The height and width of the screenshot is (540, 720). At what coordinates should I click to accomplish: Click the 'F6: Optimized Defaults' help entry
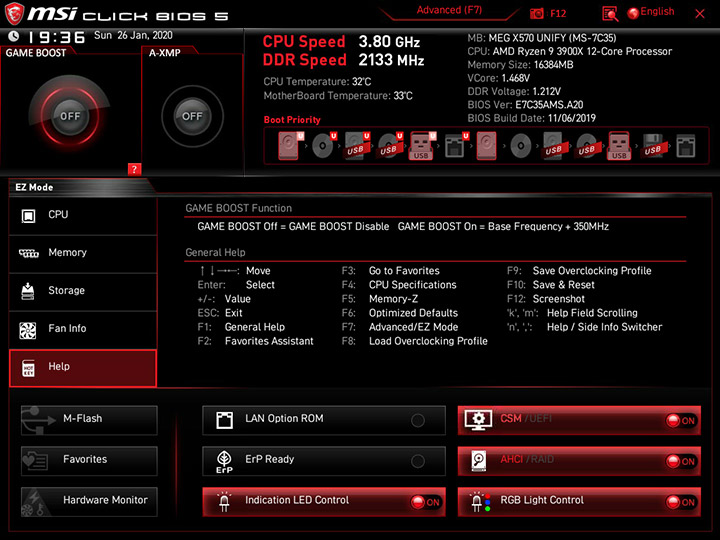pos(400,313)
